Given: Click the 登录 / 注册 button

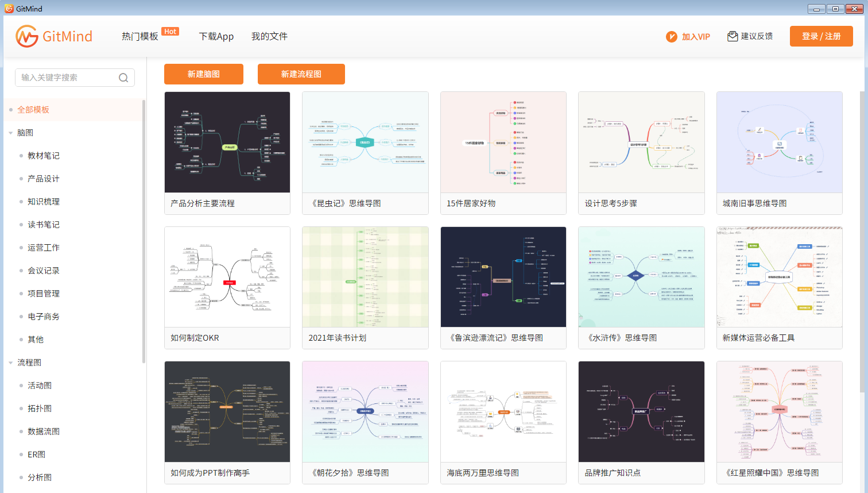Looking at the screenshot, I should (821, 36).
